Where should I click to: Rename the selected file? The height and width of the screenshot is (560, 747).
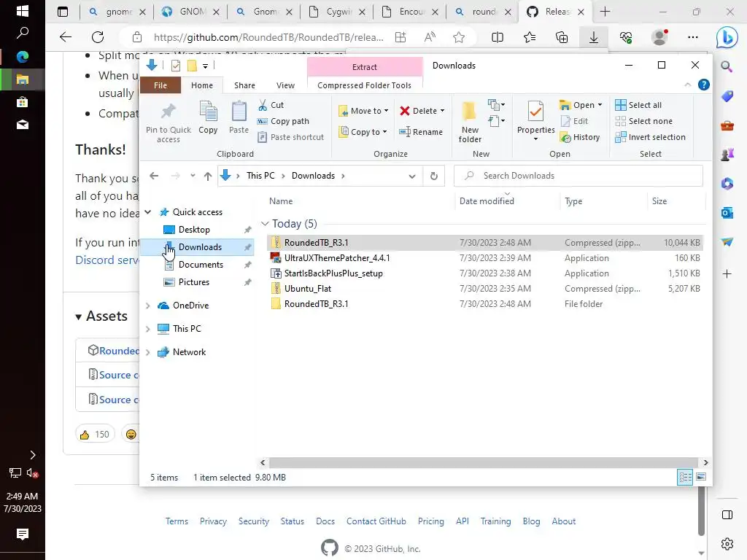coord(421,132)
